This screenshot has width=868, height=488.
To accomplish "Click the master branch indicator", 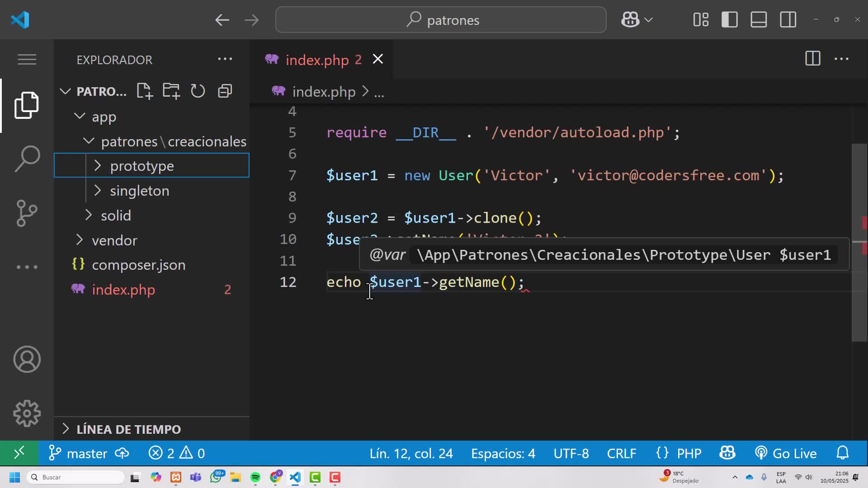I will pyautogui.click(x=78, y=453).
